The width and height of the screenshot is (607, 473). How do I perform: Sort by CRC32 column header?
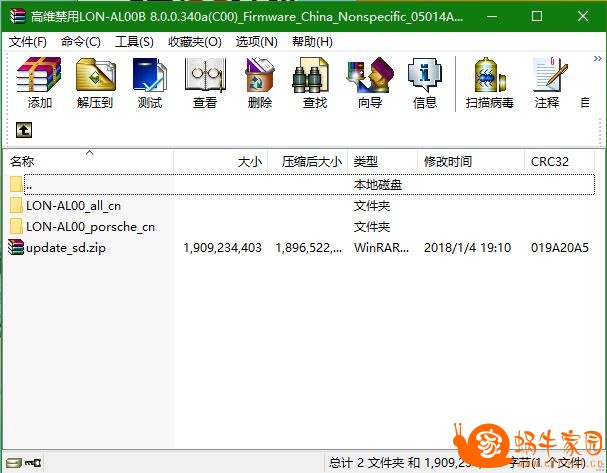tap(560, 161)
